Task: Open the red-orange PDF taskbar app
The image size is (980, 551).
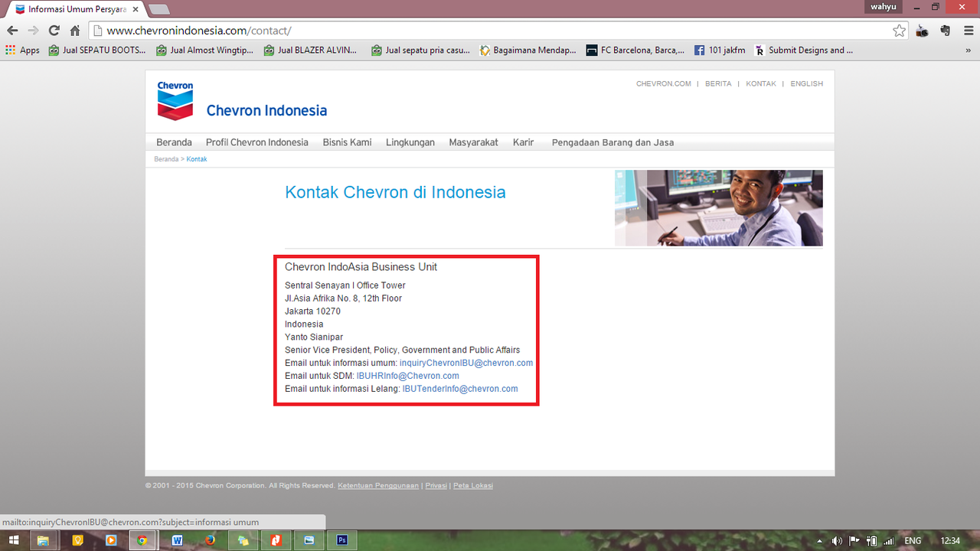Action: click(x=276, y=540)
